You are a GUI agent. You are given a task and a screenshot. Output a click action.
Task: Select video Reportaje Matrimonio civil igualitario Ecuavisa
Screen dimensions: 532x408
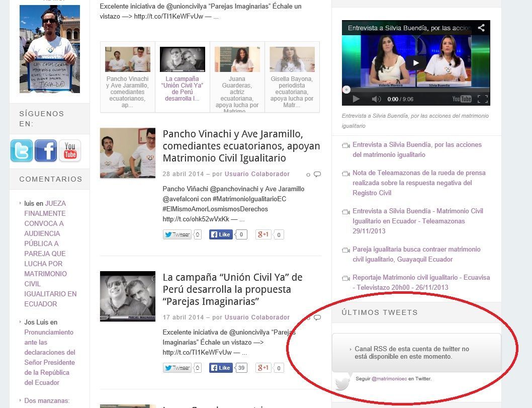(421, 282)
